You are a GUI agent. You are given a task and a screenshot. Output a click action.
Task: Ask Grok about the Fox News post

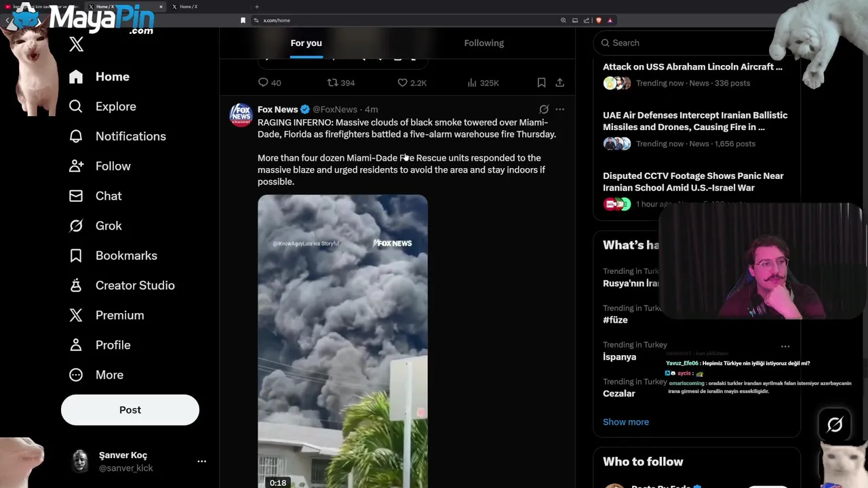pos(544,109)
